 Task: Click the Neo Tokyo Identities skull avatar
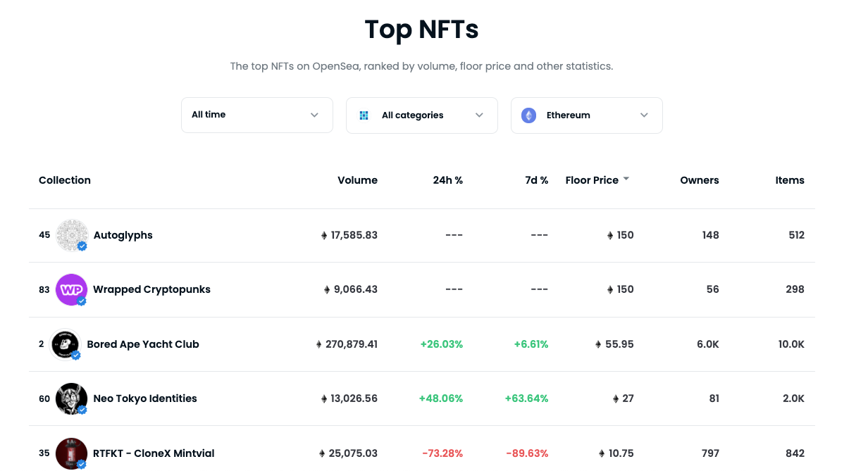pos(71,398)
